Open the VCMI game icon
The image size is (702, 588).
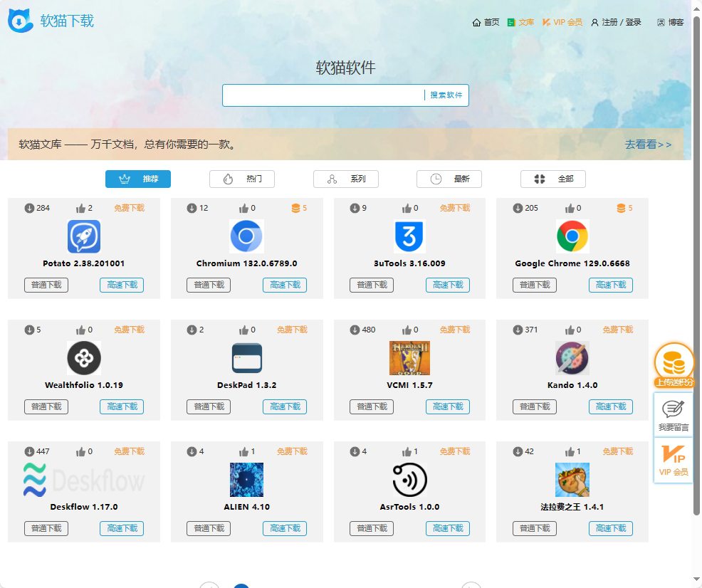pos(408,357)
